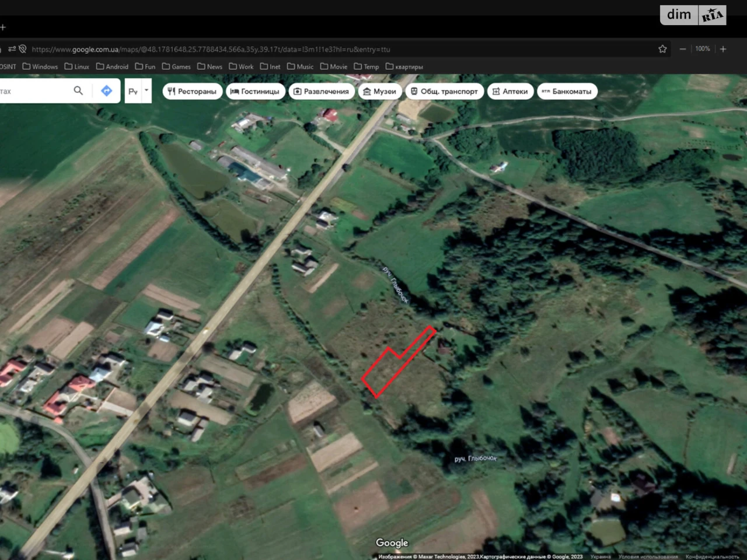Image resolution: width=747 pixels, height=560 pixels.
Task: Click the Украина link in footer
Action: (601, 556)
